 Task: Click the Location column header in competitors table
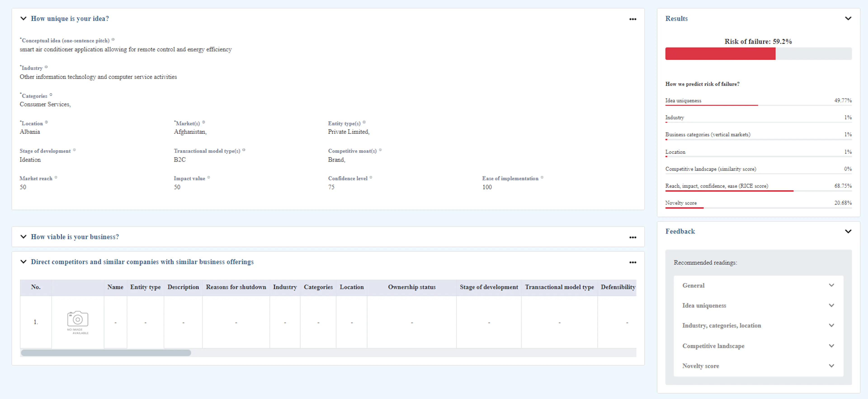pyautogui.click(x=351, y=287)
